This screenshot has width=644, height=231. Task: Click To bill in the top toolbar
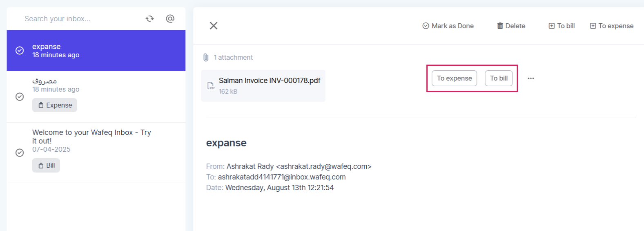(562, 26)
